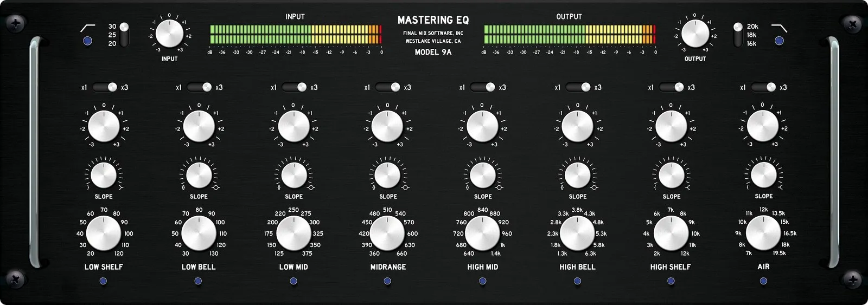
Task: Click the AIR band slope knob
Action: (x=763, y=175)
